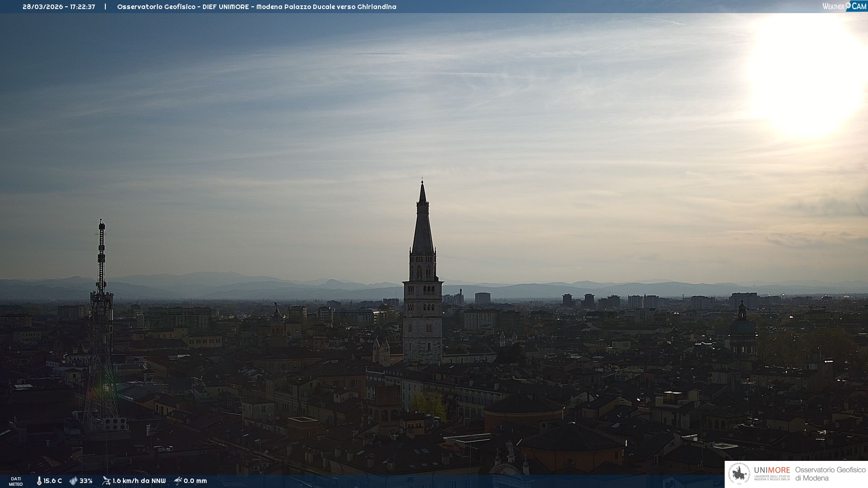Viewport: 868px width, 488px height.
Task: Click the 15.6 C temperature reading
Action: [x=53, y=481]
